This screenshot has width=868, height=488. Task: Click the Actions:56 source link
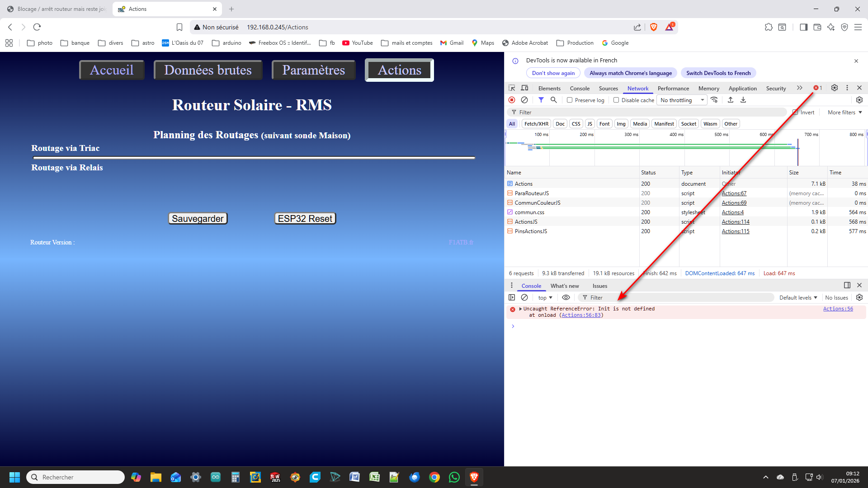838,309
